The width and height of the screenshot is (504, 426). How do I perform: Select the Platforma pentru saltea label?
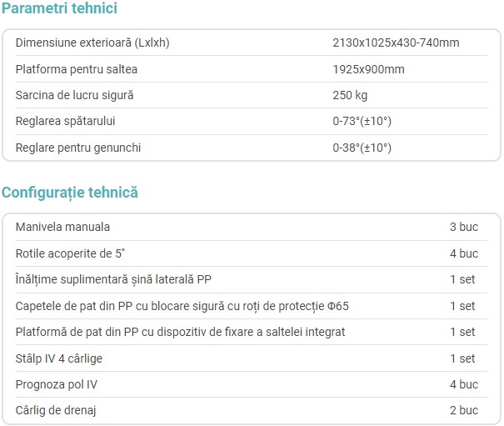pos(76,69)
